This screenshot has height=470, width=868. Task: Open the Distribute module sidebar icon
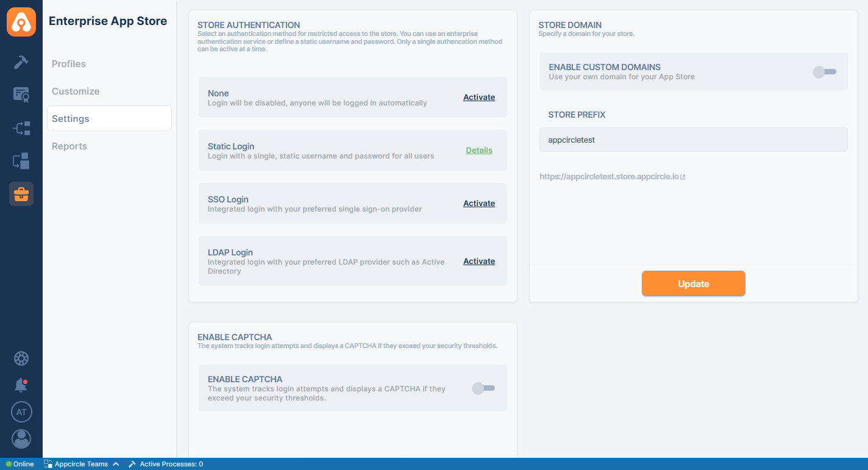click(x=21, y=128)
